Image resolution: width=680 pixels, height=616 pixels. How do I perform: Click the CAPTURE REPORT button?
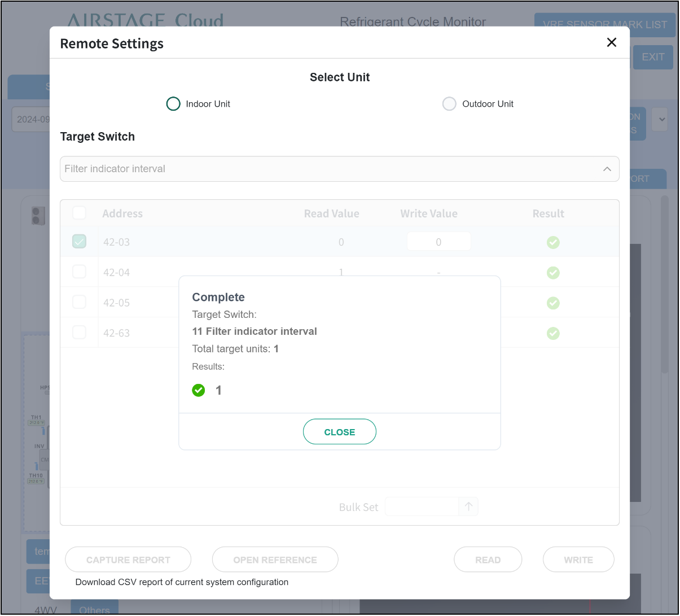pyautogui.click(x=128, y=560)
